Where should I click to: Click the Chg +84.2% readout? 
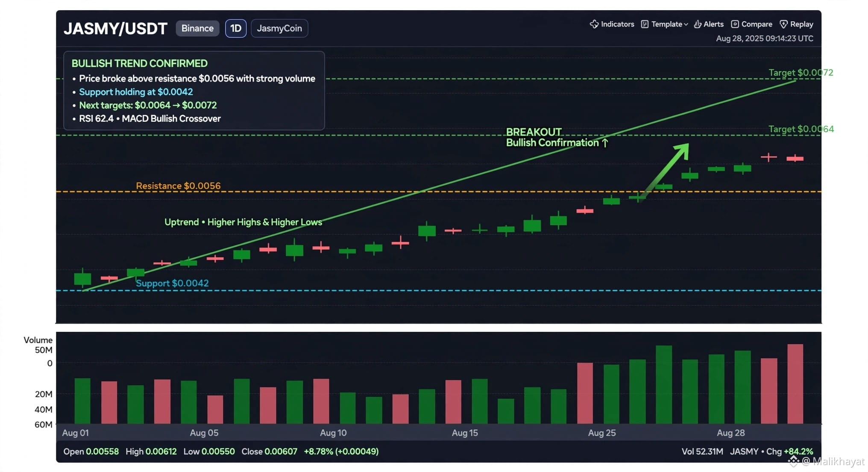(790, 451)
